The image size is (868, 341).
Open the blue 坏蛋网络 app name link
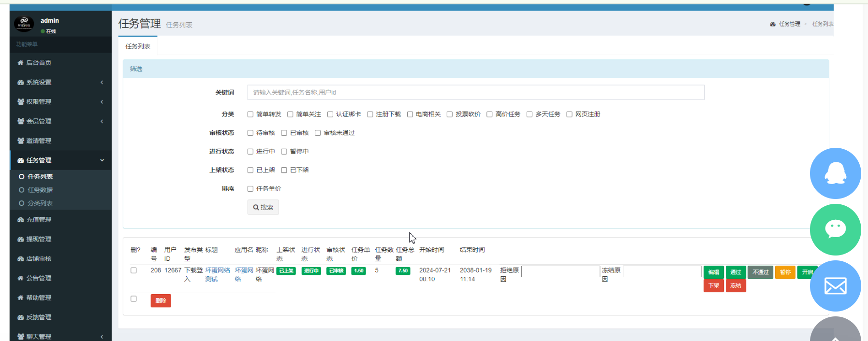click(244, 275)
